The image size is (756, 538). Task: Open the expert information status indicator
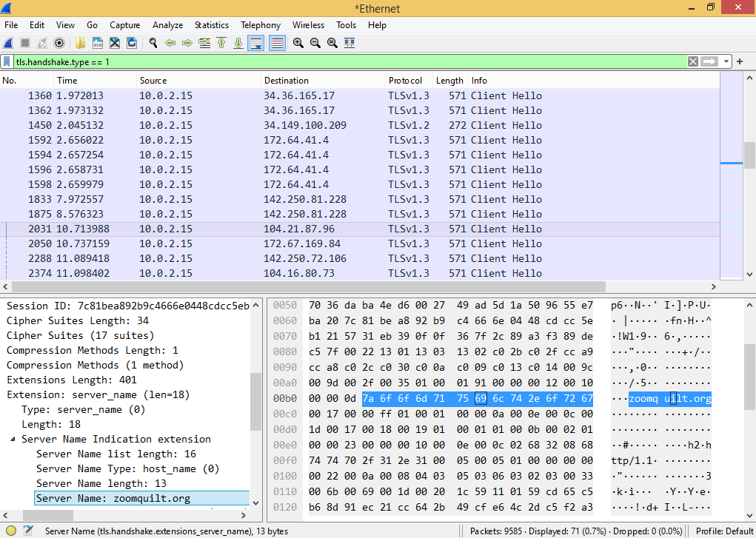(11, 531)
